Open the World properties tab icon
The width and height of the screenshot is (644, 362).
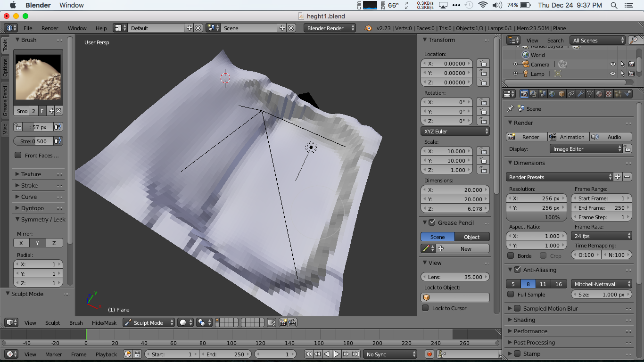pyautogui.click(x=552, y=94)
